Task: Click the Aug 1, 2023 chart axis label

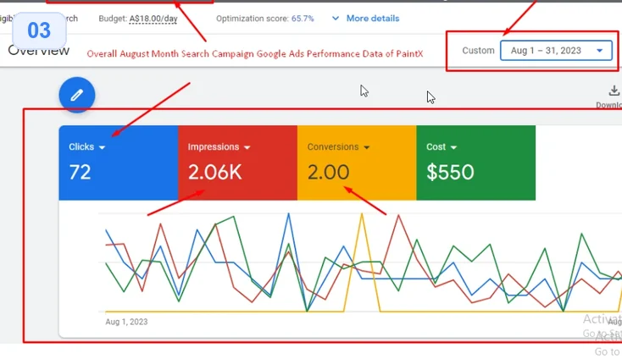Action: pos(126,322)
